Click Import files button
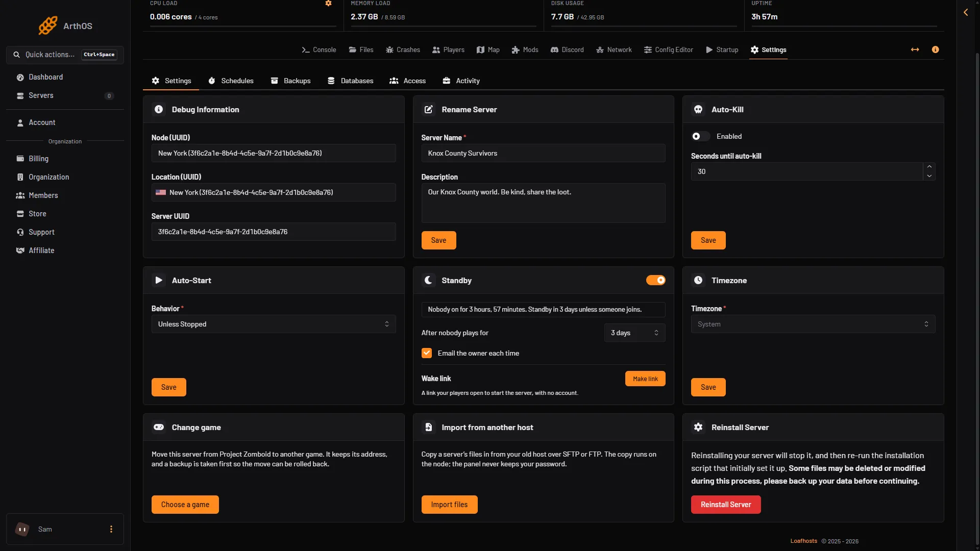 (x=449, y=505)
